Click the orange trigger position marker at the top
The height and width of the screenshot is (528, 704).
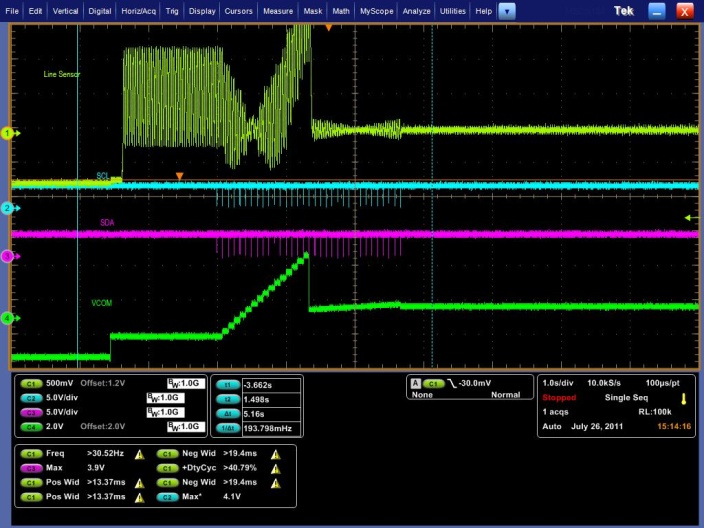click(x=328, y=27)
